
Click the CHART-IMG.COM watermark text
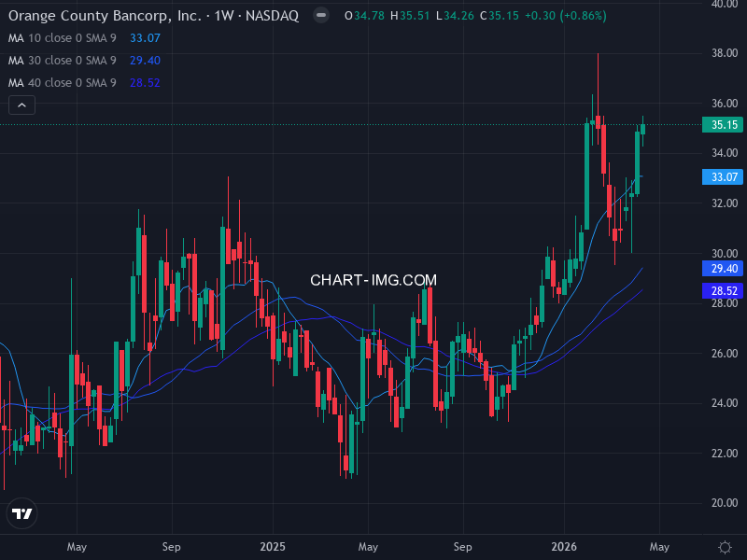click(373, 280)
